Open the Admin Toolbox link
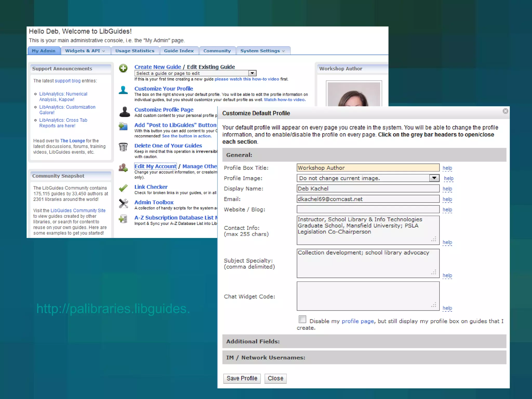 click(x=154, y=202)
